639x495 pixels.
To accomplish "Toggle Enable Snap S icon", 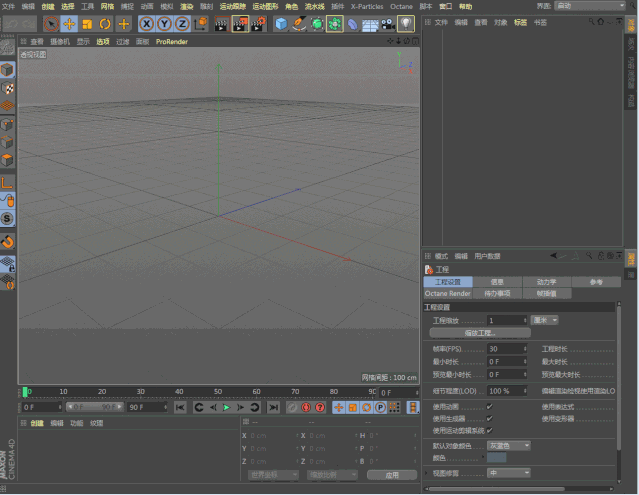I will pyautogui.click(x=7, y=219).
